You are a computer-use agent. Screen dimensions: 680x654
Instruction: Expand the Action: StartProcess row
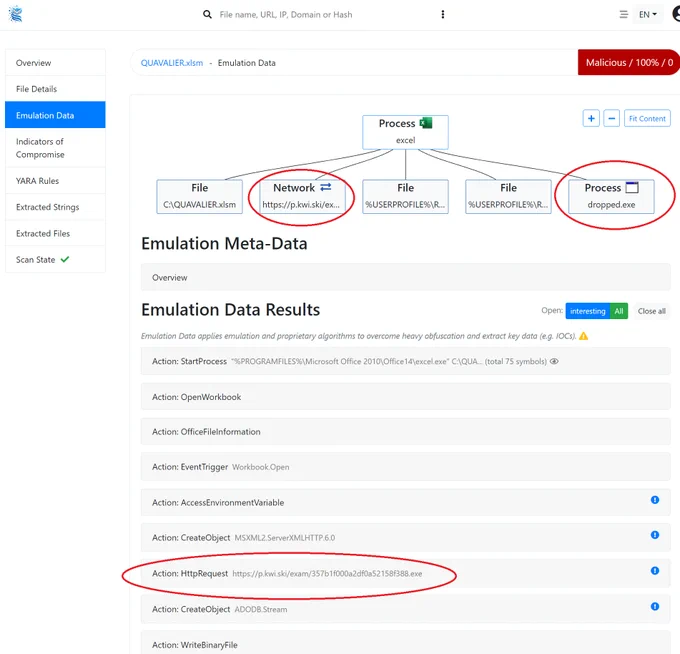tap(405, 361)
